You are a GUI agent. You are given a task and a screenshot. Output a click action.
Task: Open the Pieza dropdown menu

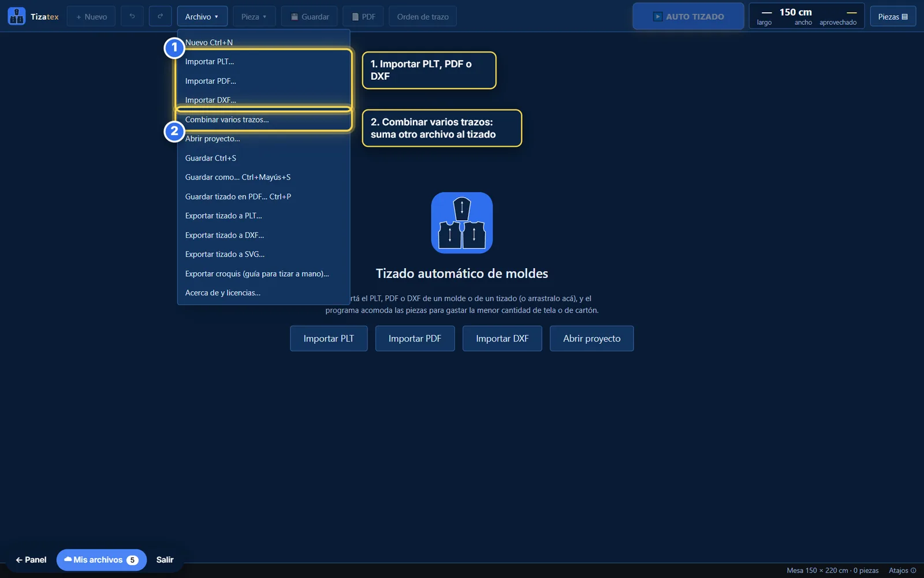tap(254, 17)
